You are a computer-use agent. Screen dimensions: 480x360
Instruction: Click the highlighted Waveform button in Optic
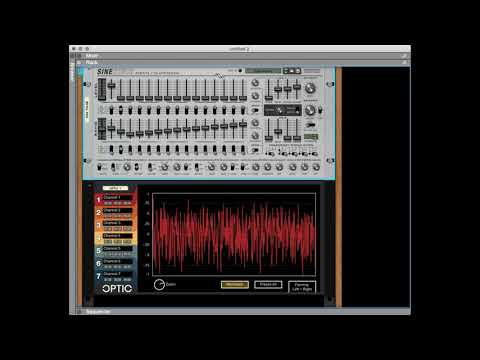coord(235,284)
